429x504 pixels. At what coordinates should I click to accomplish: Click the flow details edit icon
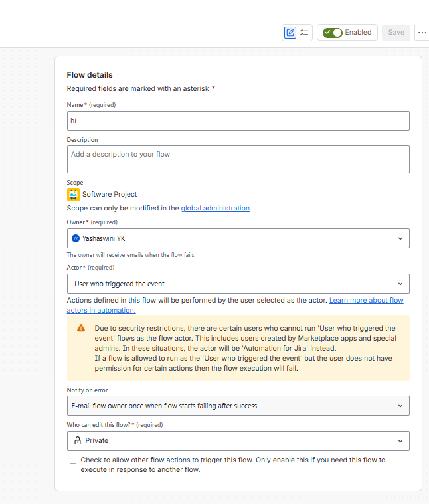pyautogui.click(x=290, y=33)
